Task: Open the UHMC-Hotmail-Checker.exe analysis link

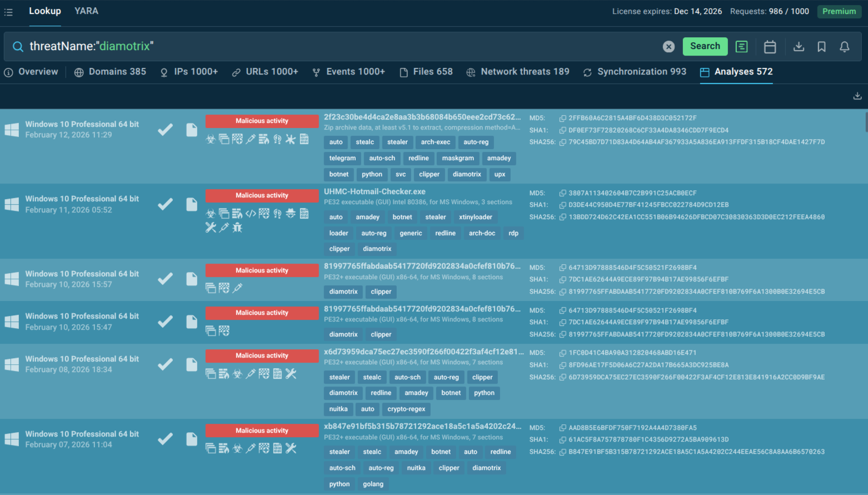Action: (x=375, y=191)
